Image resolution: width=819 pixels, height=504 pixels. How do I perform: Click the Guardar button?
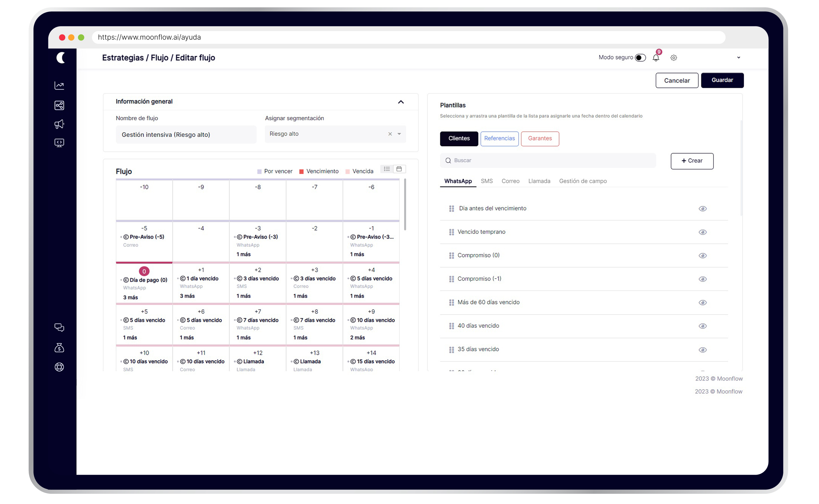point(722,80)
